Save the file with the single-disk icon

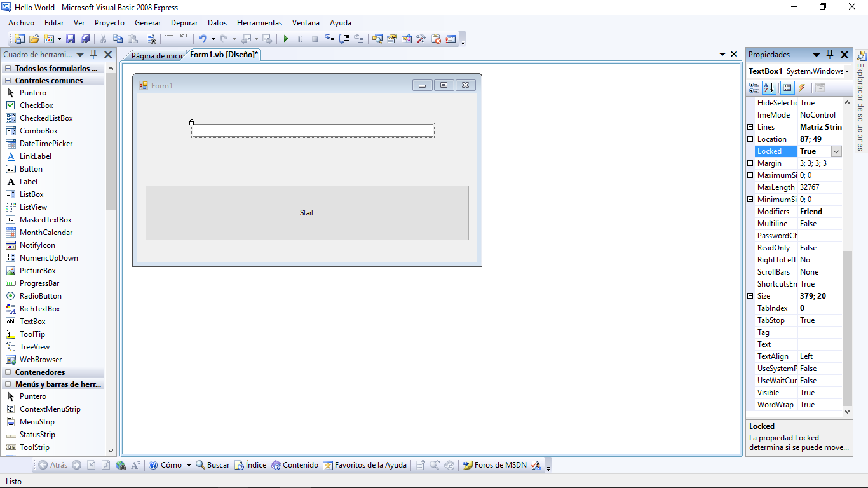[71, 39]
